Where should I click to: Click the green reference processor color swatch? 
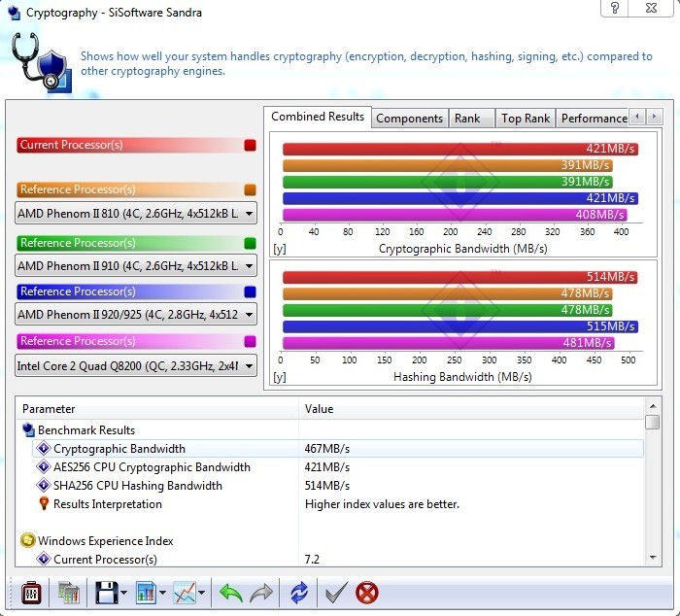point(251,243)
